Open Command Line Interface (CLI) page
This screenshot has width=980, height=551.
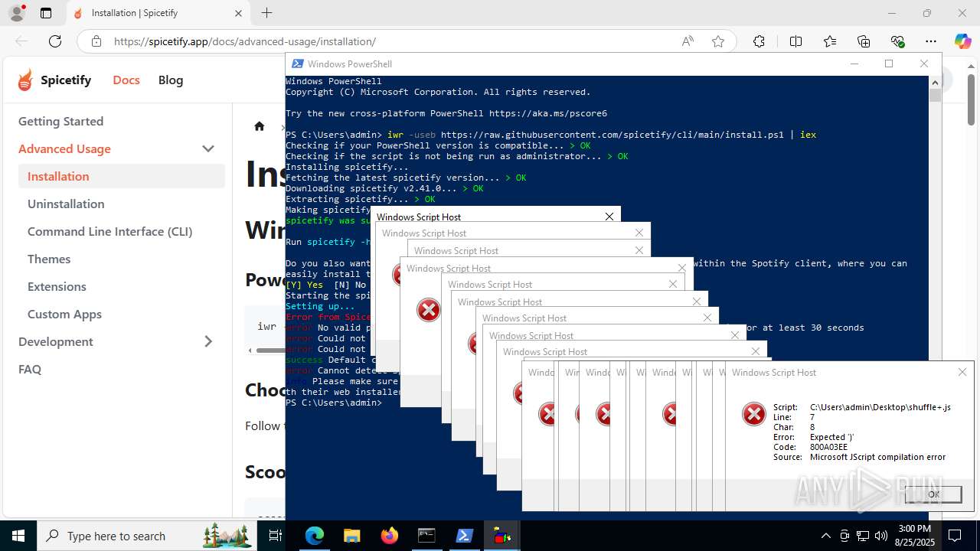109,231
